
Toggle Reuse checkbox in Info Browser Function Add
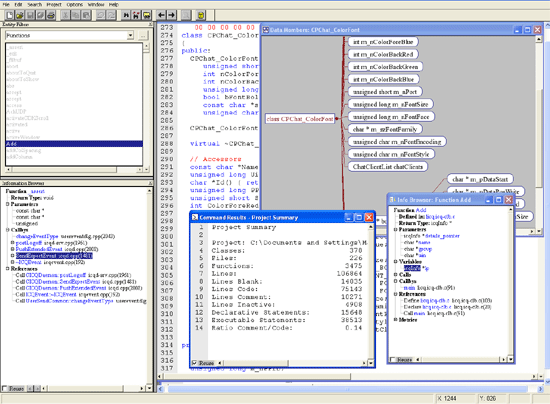[x=393, y=359]
